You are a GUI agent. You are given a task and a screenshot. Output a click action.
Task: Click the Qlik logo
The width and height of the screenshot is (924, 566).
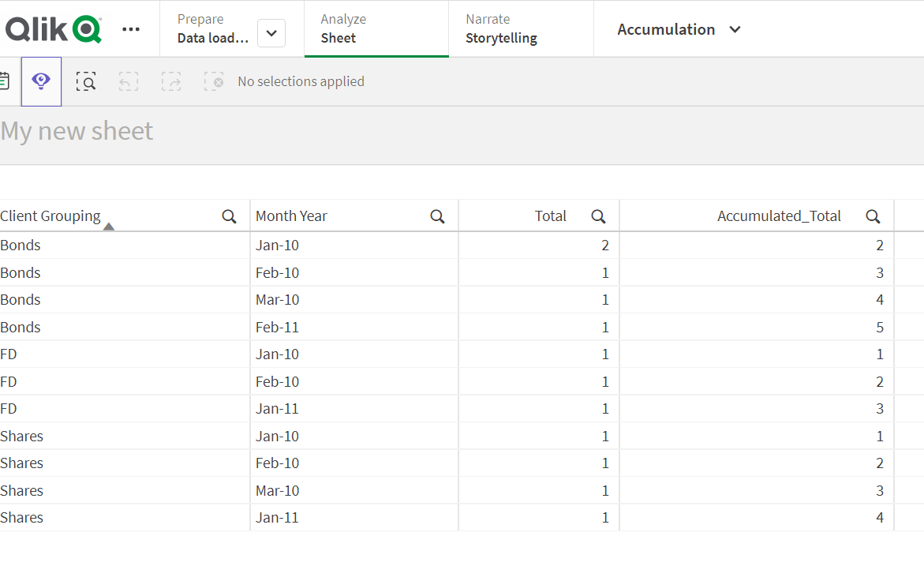(53, 29)
